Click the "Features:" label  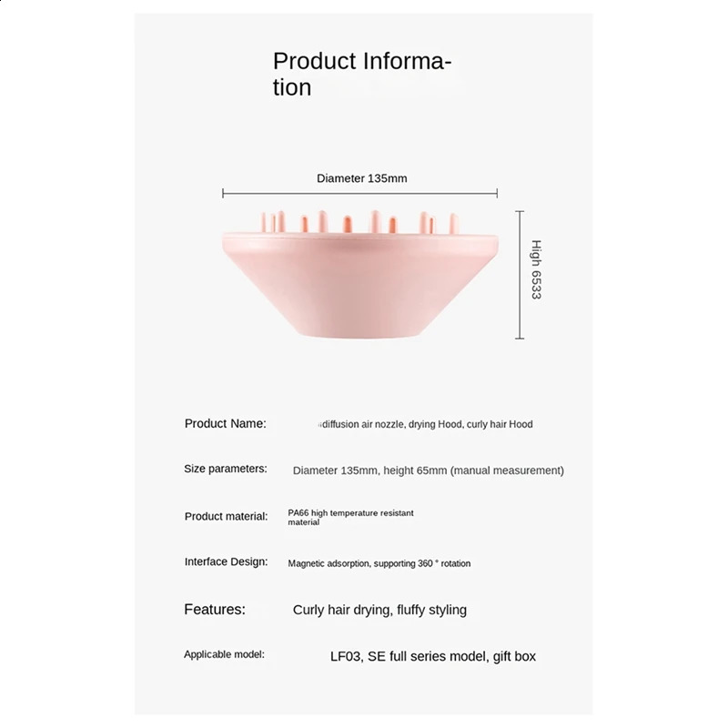215,610
